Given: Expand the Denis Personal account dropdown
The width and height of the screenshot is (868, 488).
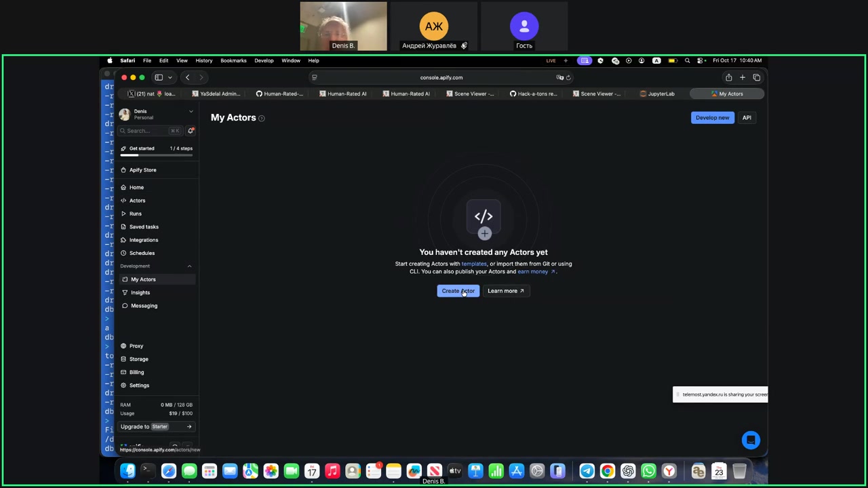Looking at the screenshot, I should tap(191, 112).
